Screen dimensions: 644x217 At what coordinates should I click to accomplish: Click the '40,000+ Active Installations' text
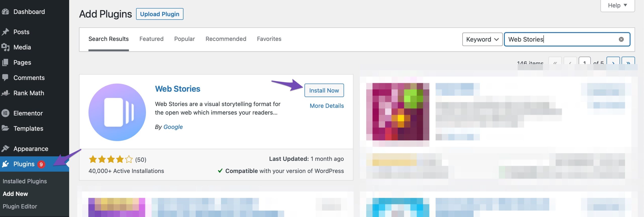(x=126, y=171)
